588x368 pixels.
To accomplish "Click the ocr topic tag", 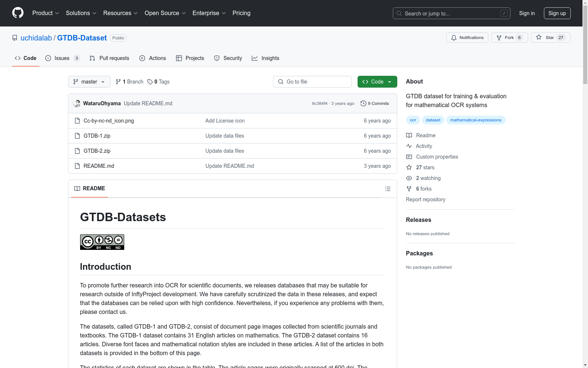I will click(x=413, y=120).
